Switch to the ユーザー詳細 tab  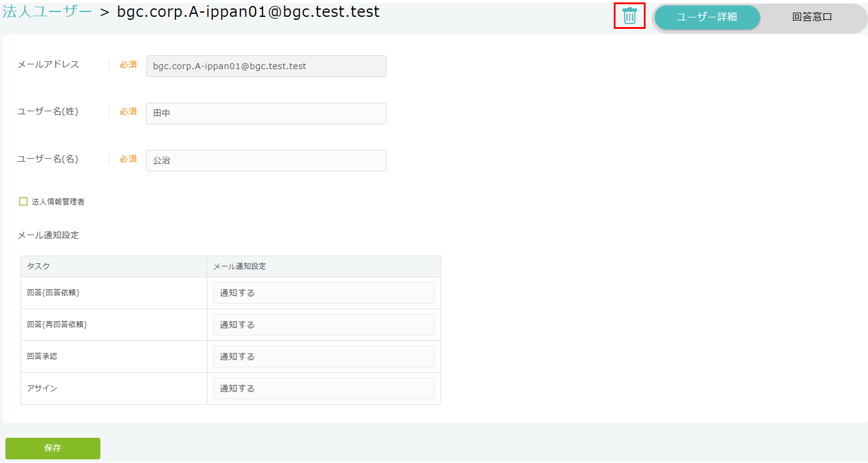coord(706,17)
